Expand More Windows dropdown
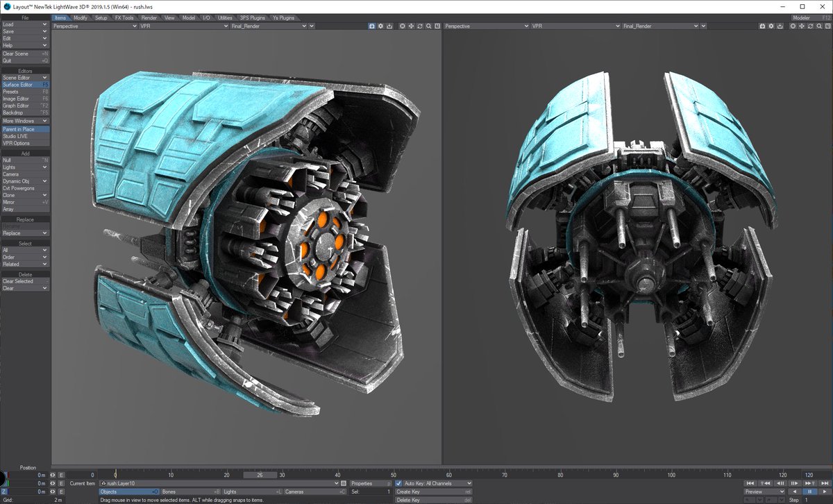Image resolution: width=833 pixels, height=504 pixels. point(25,121)
